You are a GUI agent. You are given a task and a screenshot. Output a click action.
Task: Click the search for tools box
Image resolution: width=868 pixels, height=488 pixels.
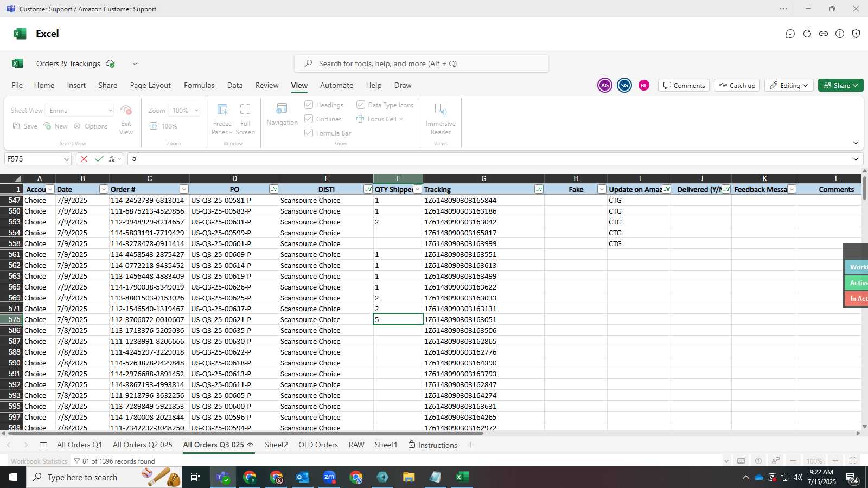pyautogui.click(x=422, y=63)
